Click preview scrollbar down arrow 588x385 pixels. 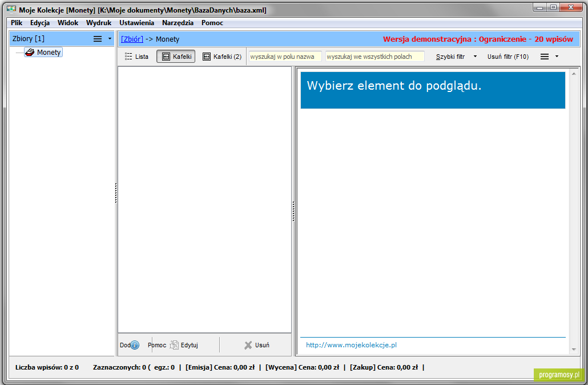[x=574, y=350]
